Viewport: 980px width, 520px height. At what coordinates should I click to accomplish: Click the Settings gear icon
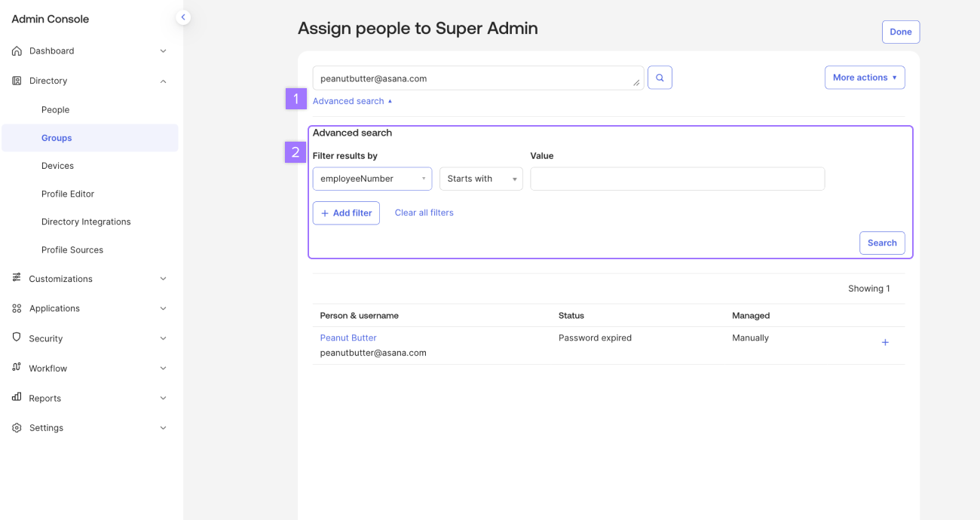[17, 428]
